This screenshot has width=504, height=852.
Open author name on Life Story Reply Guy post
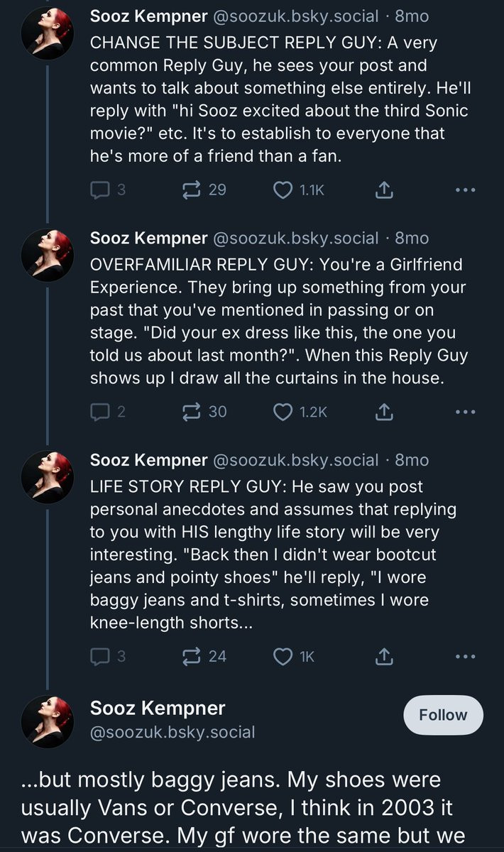(148, 460)
